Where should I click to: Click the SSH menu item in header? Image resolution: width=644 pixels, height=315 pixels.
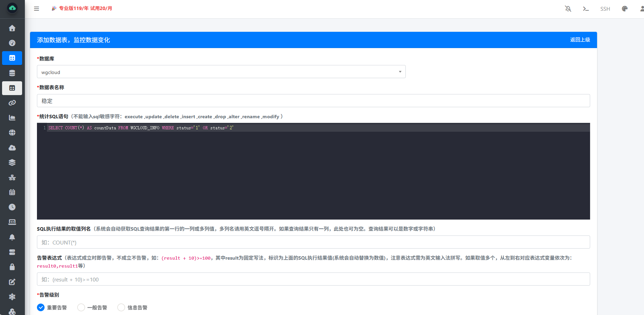coord(605,9)
